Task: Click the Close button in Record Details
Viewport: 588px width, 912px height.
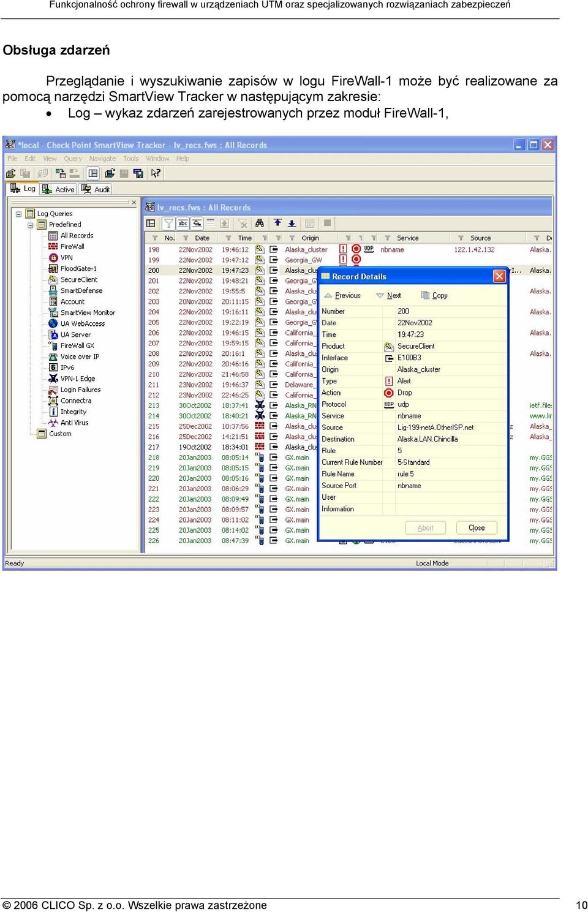Action: 477,528
